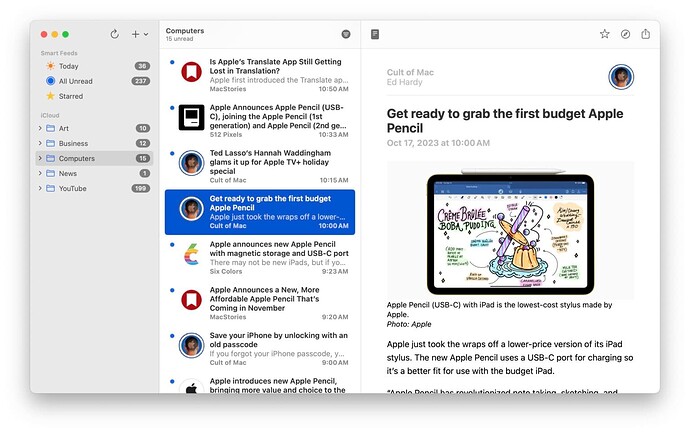Click the 10:50 AM timestamp
690x433 pixels.
tap(334, 89)
